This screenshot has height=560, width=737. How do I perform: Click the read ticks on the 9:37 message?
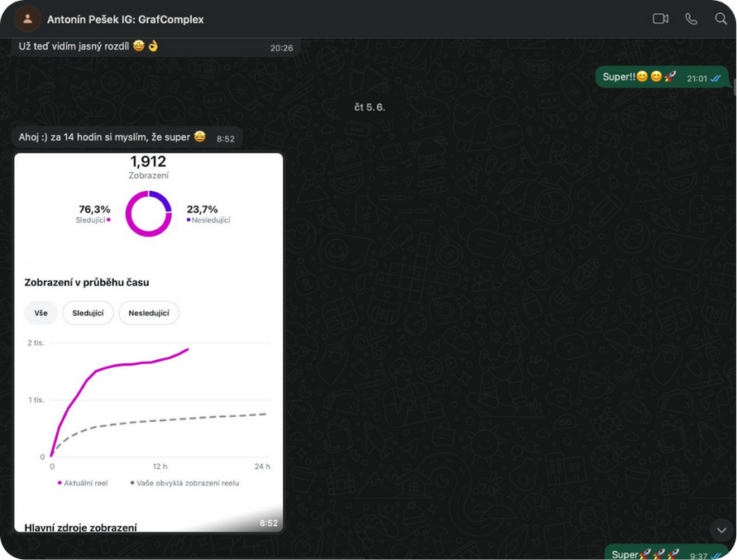[715, 555]
